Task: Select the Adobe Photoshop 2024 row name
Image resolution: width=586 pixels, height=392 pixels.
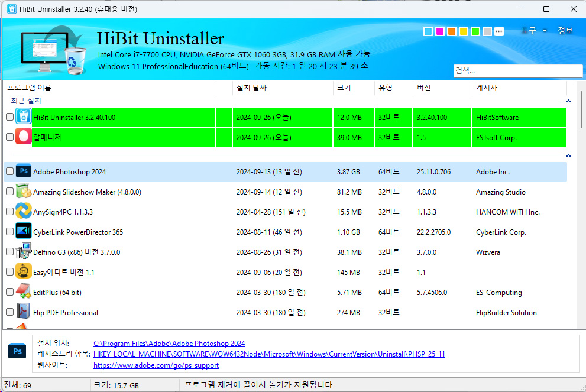Action: [70, 172]
